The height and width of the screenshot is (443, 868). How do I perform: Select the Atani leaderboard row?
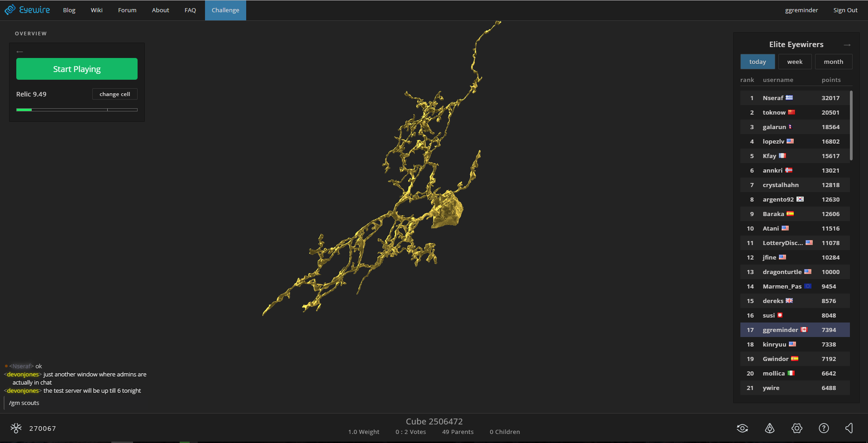click(x=795, y=228)
